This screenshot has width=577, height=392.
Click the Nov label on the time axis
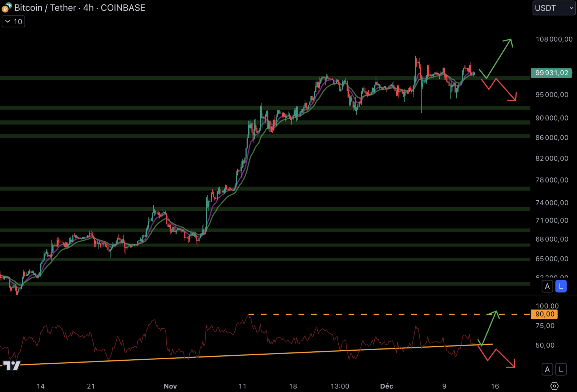pyautogui.click(x=170, y=386)
